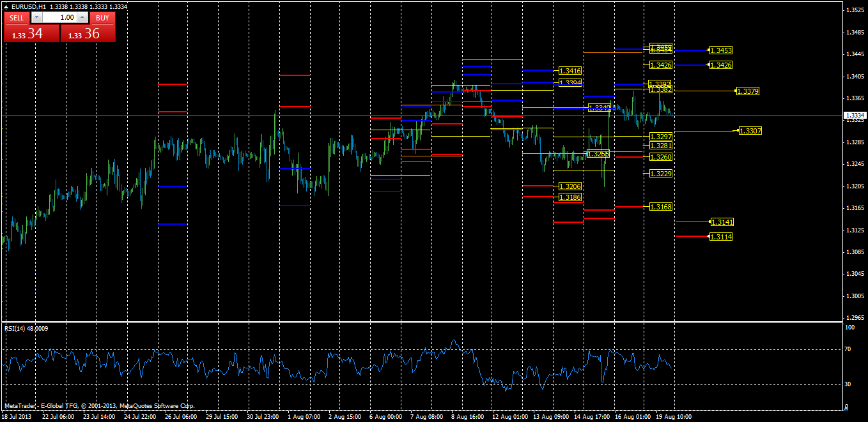Select the 1.3260 level price label
The width and height of the screenshot is (868, 422).
pos(660,157)
